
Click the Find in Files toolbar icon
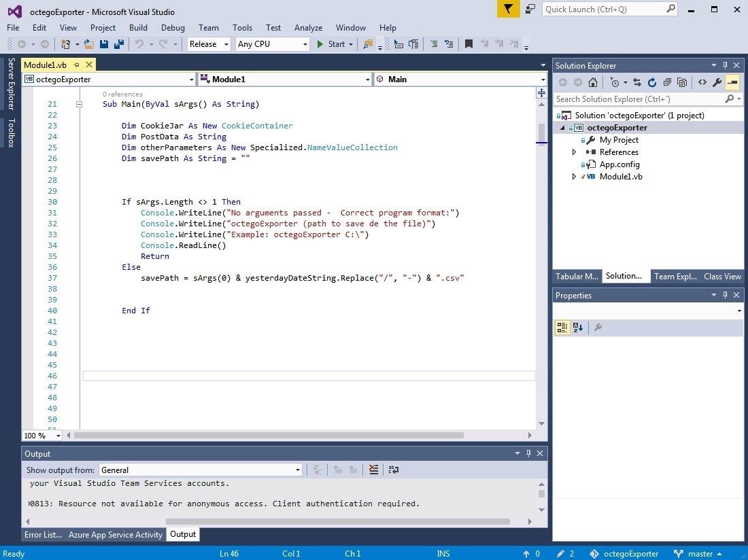tap(367, 44)
